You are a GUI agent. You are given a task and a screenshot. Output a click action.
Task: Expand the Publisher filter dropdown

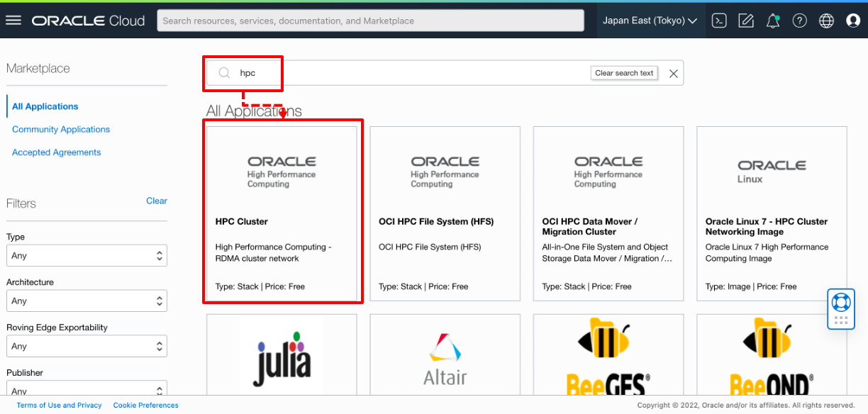pos(87,389)
